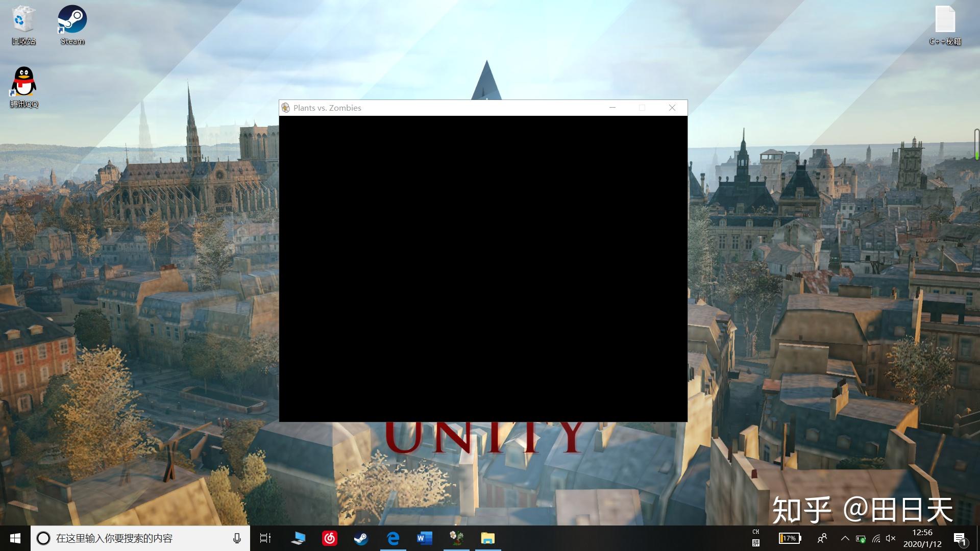Open the computer monitor app on the taskbar
980x551 pixels.
click(x=298, y=538)
